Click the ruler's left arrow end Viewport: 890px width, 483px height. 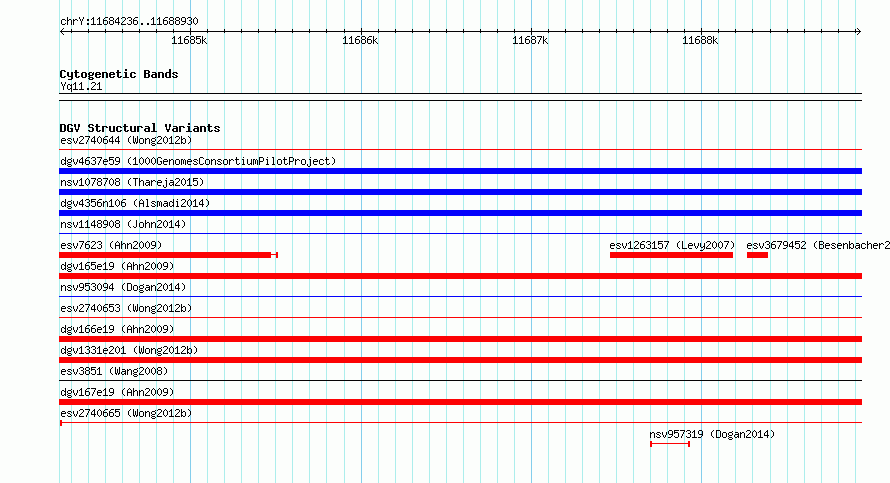click(x=62, y=32)
